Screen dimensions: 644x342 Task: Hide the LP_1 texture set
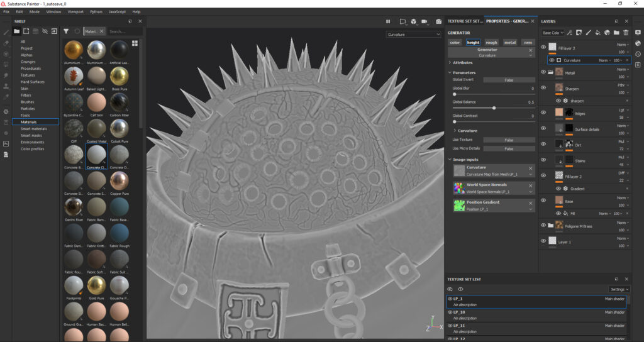pos(450,299)
